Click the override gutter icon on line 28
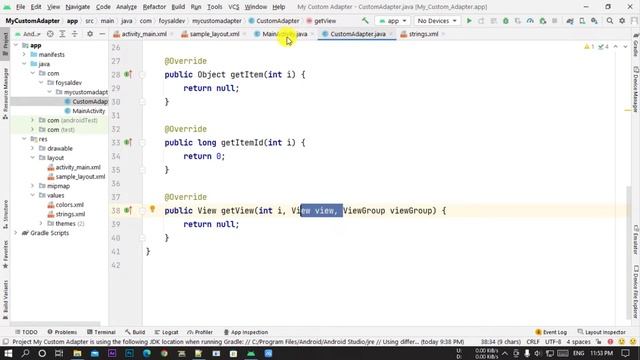 click(x=128, y=74)
